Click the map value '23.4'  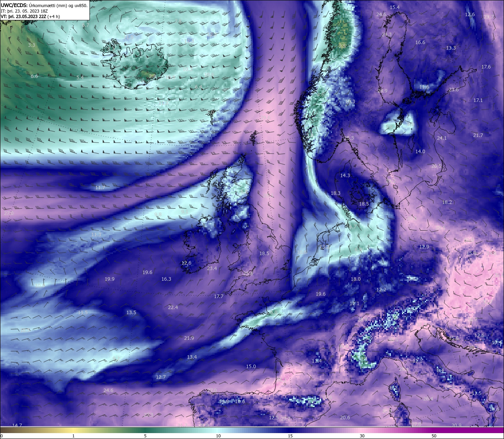[212, 269]
